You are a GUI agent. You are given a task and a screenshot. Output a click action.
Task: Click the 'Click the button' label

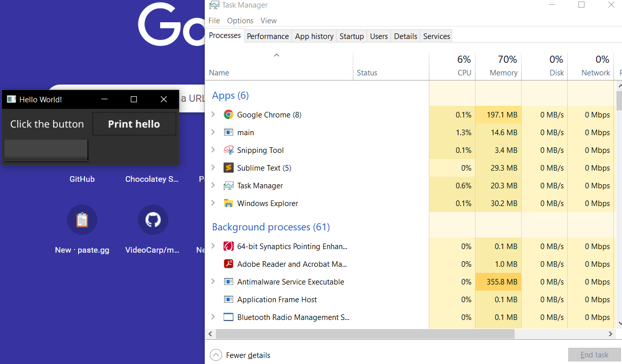[47, 124]
